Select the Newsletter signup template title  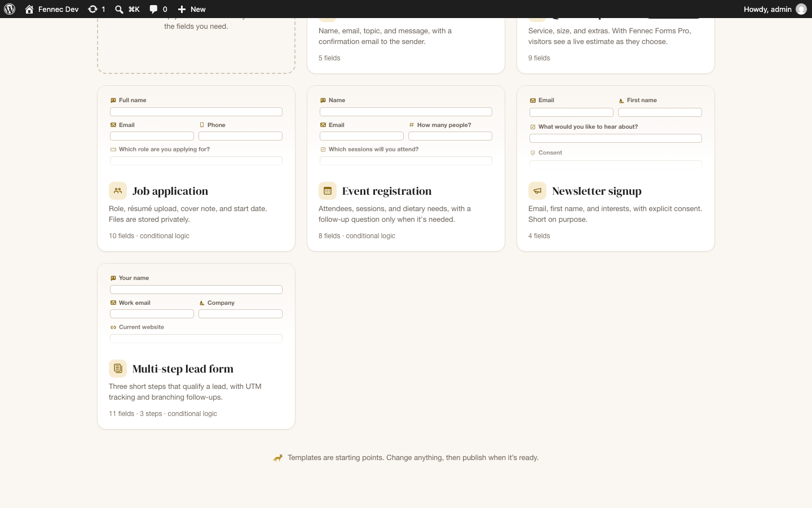click(597, 191)
